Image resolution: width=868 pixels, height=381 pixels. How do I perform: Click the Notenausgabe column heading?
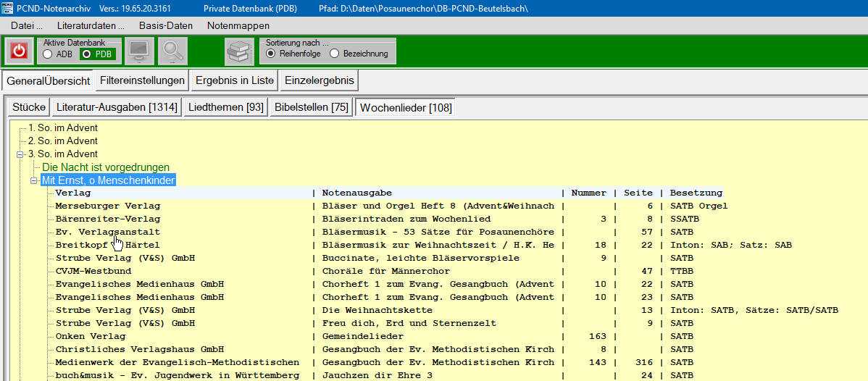[x=357, y=193]
